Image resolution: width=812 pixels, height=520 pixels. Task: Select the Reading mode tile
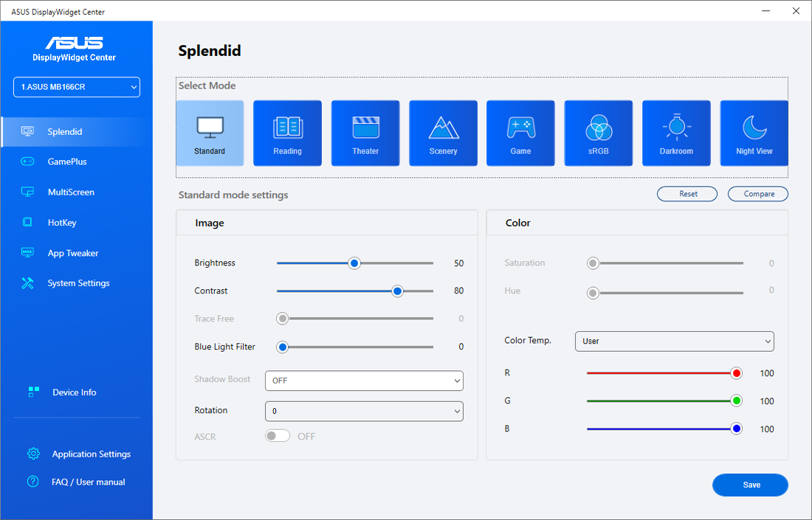[287, 133]
